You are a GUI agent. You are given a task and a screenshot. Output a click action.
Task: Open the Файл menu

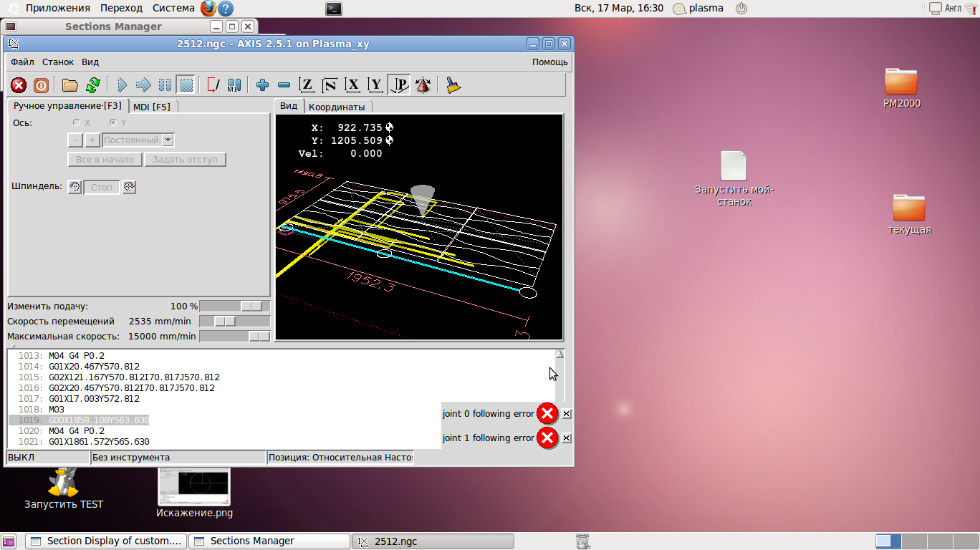[22, 62]
